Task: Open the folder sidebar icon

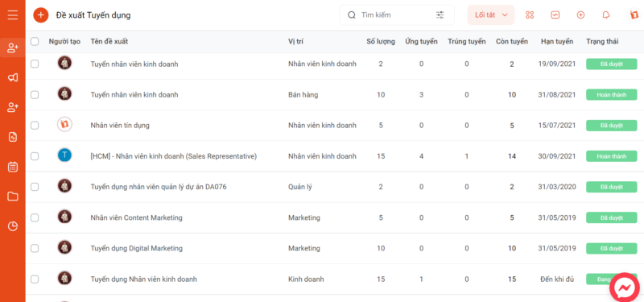Action: click(13, 197)
